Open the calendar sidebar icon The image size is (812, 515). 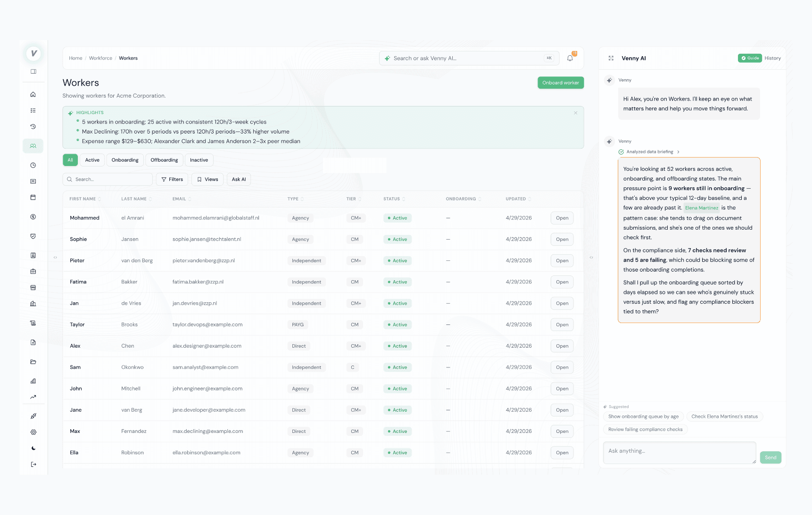point(33,197)
